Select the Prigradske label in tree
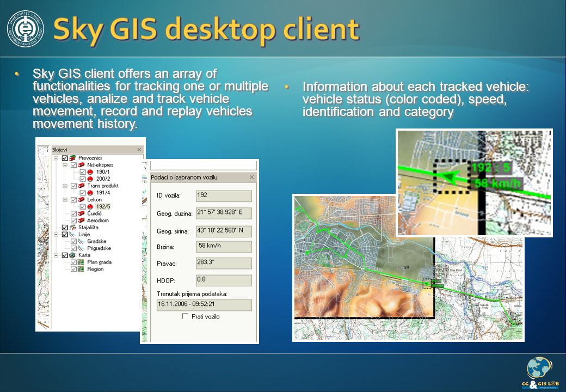This screenshot has height=392, width=566. (x=99, y=248)
